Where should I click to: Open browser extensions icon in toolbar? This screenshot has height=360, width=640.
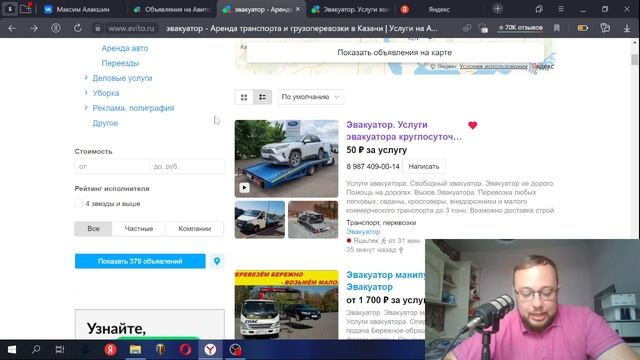605,28
